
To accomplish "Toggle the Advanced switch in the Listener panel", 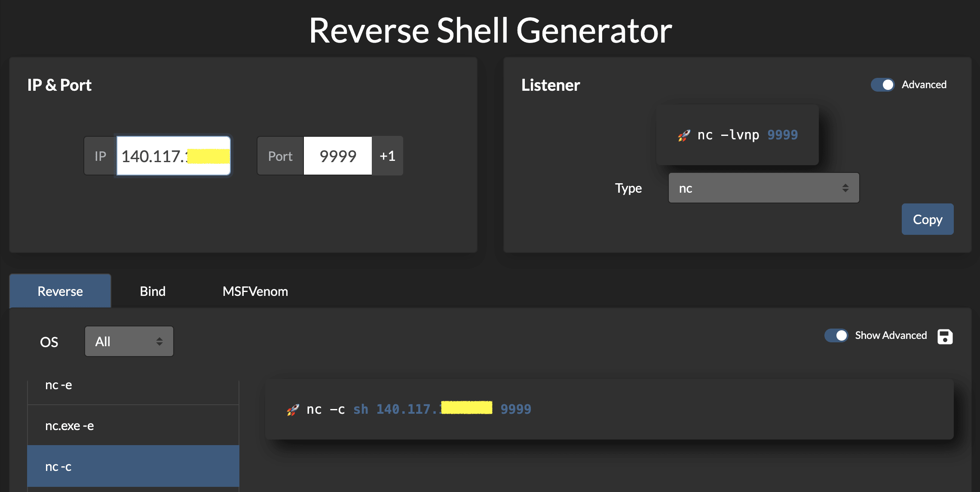I will [882, 85].
